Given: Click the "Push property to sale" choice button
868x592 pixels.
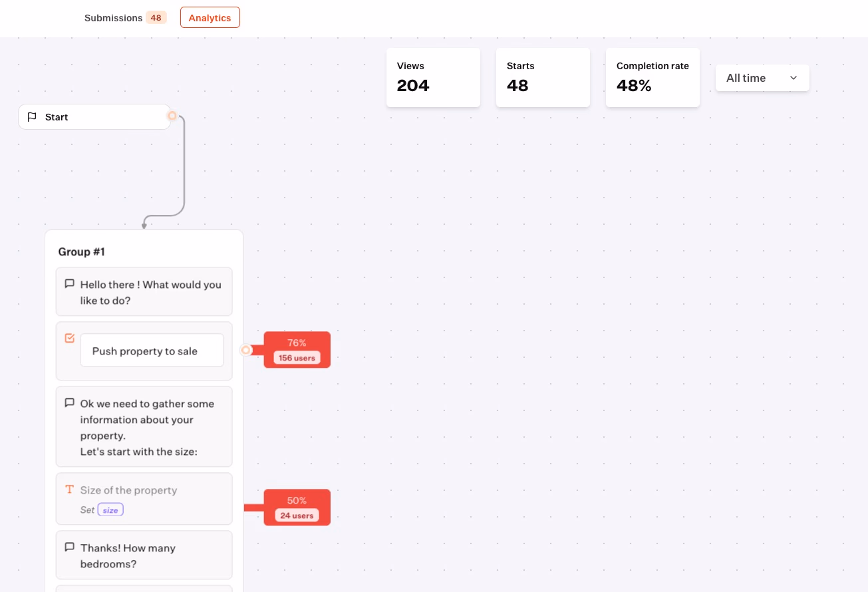Looking at the screenshot, I should point(152,351).
